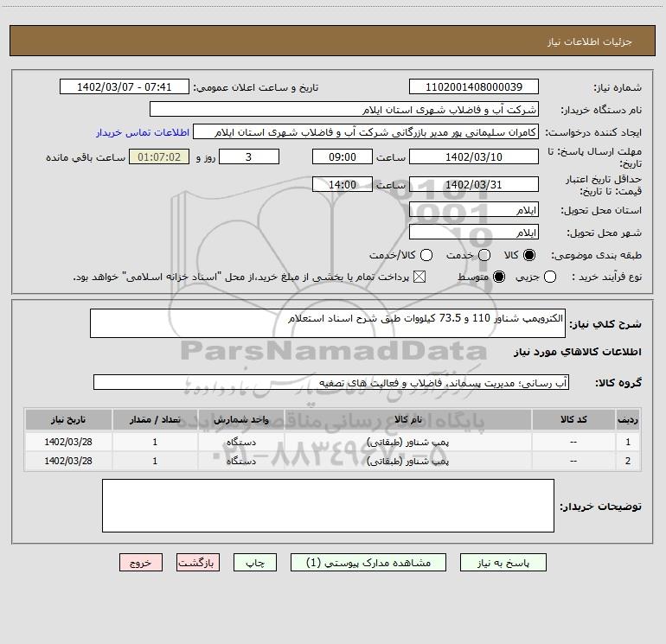Image resolution: width=666 pixels, height=644 pixels.
Task: Click the goods group field آب رسانی
Action: coord(331,382)
